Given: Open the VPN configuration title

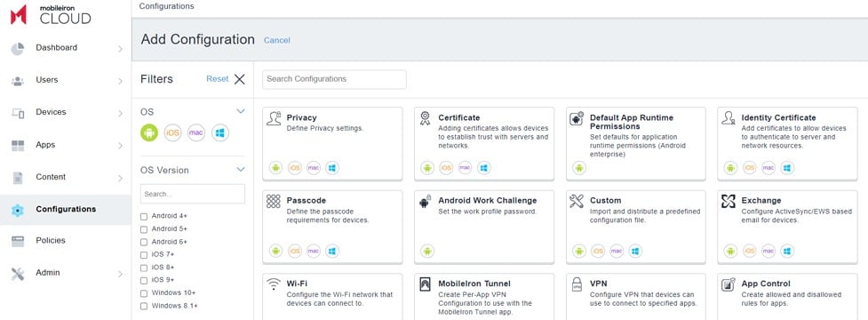Looking at the screenshot, I should [x=599, y=284].
